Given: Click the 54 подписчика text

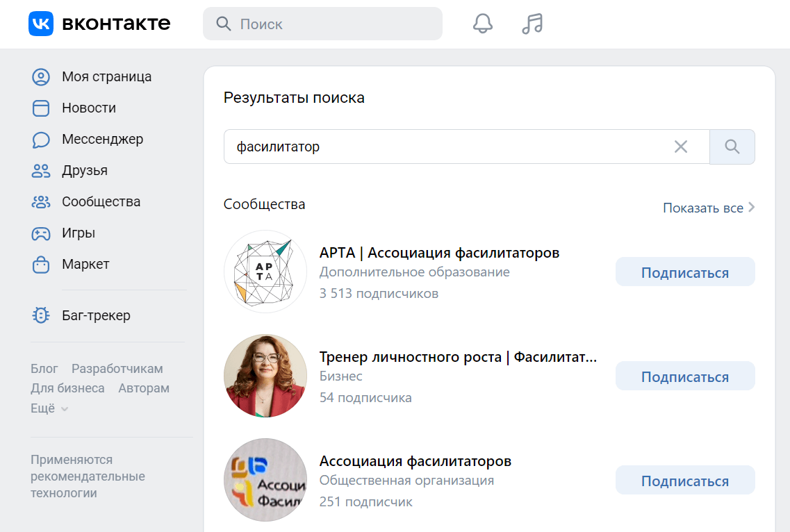Looking at the screenshot, I should click(x=365, y=398).
